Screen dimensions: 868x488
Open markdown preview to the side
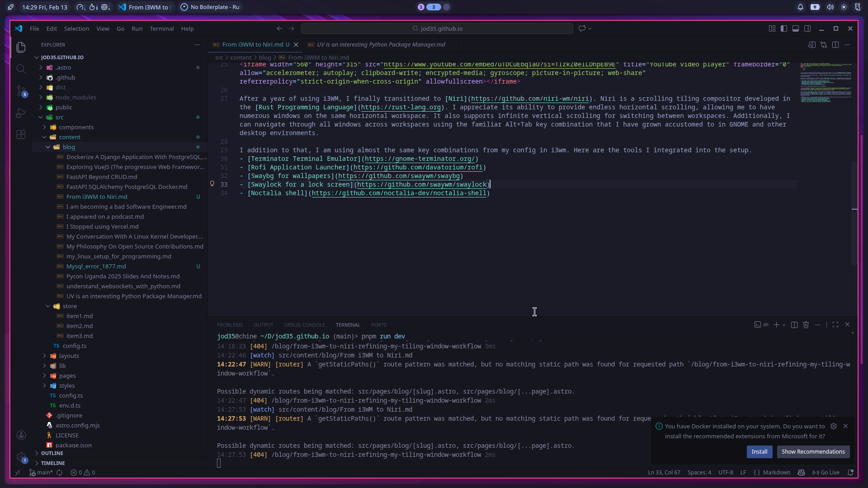pos(812,45)
